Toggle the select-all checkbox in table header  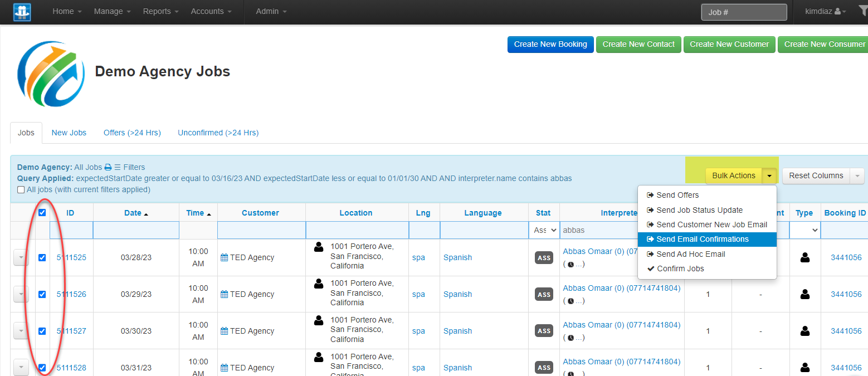42,213
